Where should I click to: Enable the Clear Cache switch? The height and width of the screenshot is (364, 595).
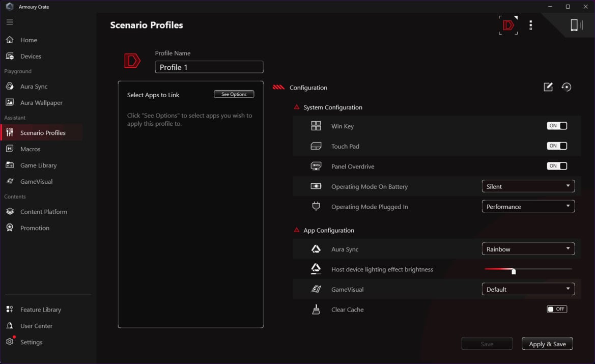[557, 309]
